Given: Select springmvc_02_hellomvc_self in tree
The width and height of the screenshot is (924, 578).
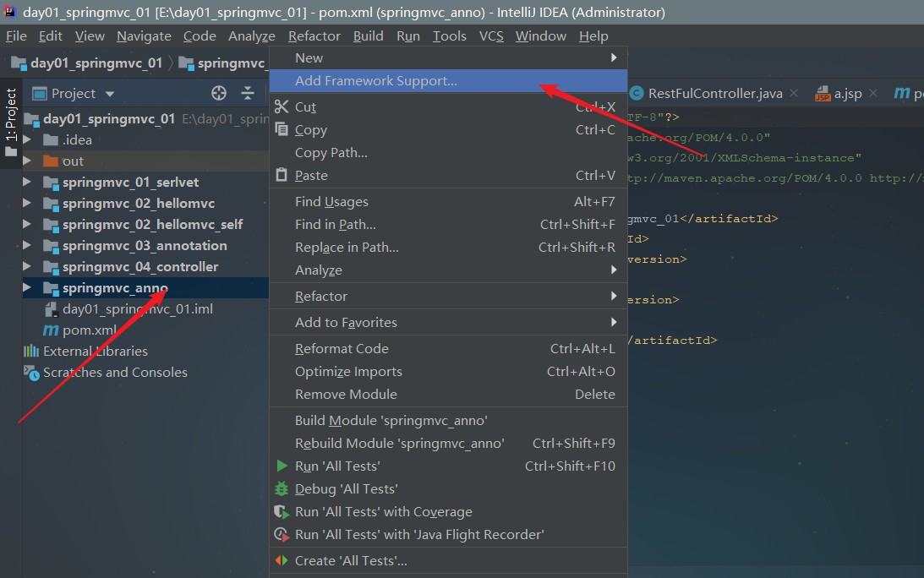Looking at the screenshot, I should 153,225.
